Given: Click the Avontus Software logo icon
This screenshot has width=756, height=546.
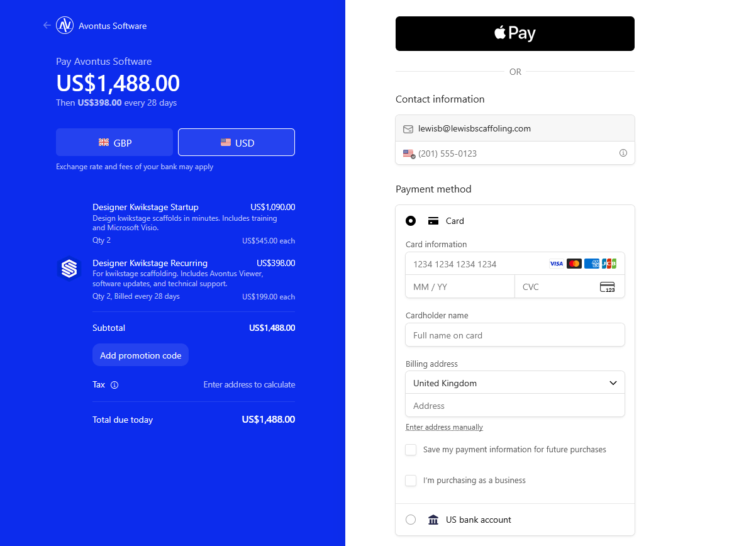Looking at the screenshot, I should (x=65, y=25).
